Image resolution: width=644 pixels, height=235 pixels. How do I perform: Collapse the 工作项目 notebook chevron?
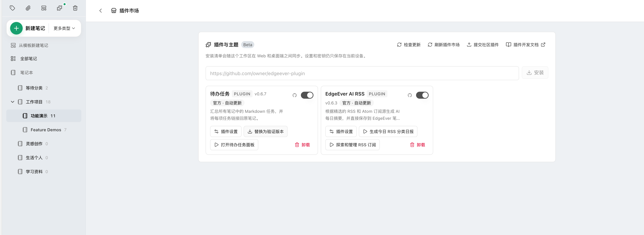[x=13, y=102]
